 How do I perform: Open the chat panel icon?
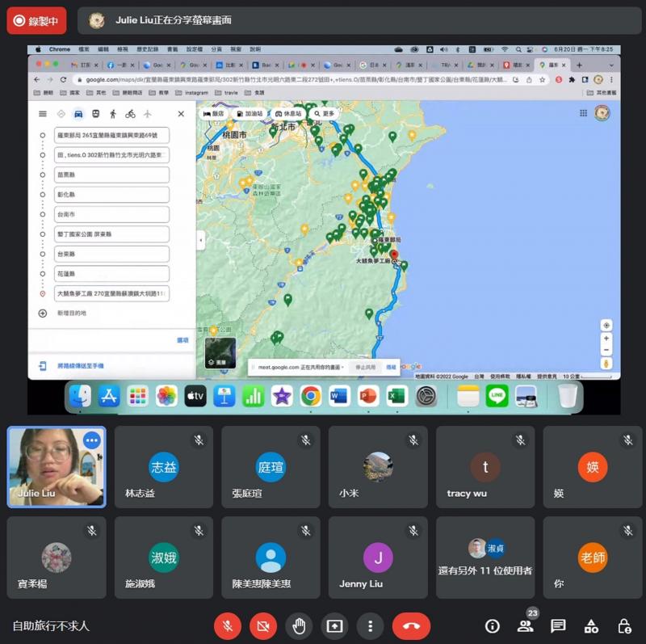(558, 626)
